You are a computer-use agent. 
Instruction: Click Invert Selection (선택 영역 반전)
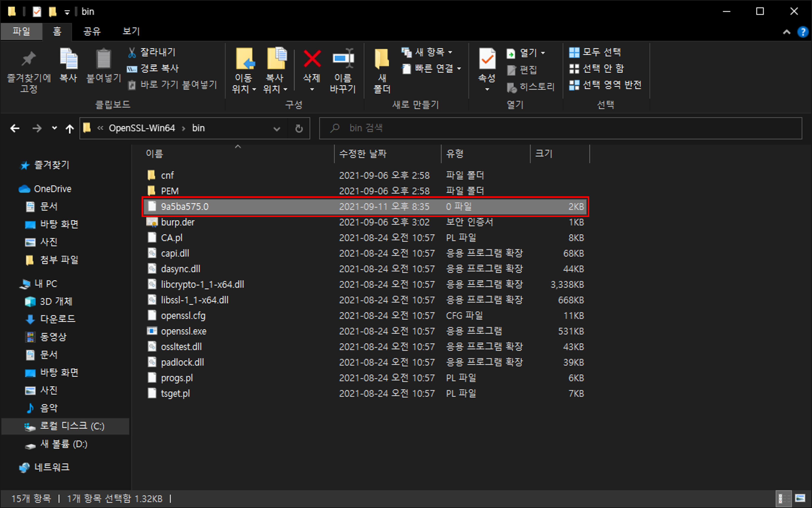[x=605, y=85]
